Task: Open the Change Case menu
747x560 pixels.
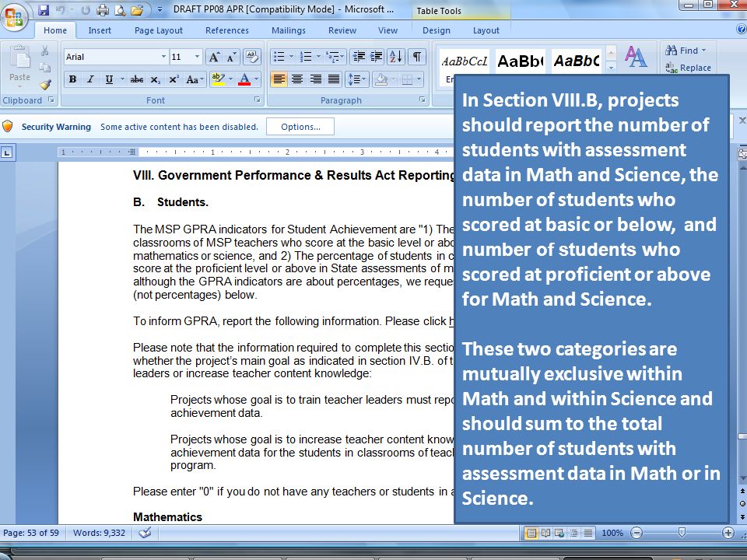Action: (195, 79)
